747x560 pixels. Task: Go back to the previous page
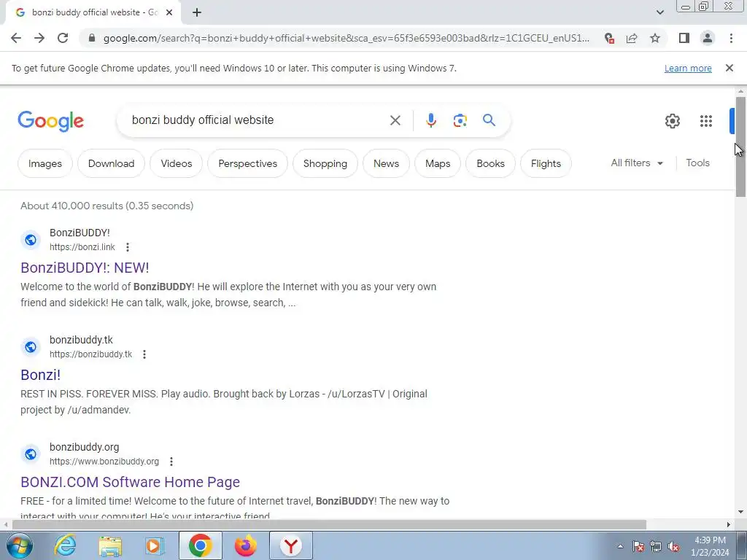point(16,38)
